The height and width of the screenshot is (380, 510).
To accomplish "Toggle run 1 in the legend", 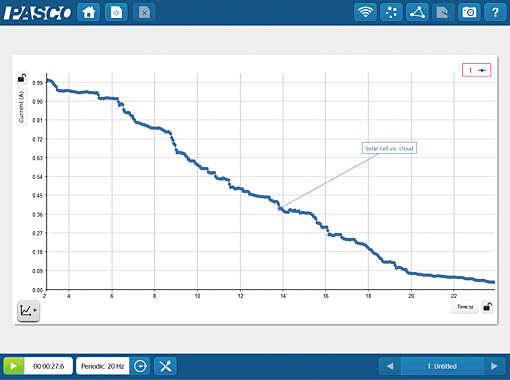I will 476,70.
